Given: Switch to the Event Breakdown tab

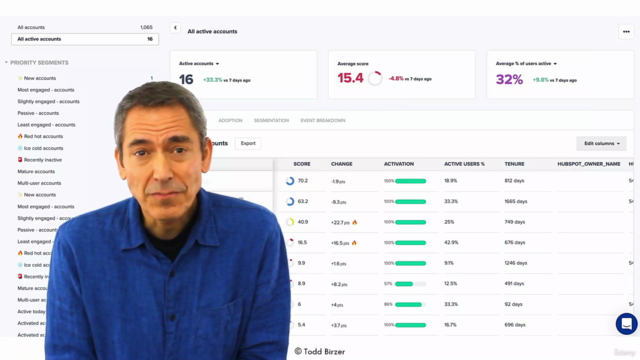Looking at the screenshot, I should [x=323, y=120].
